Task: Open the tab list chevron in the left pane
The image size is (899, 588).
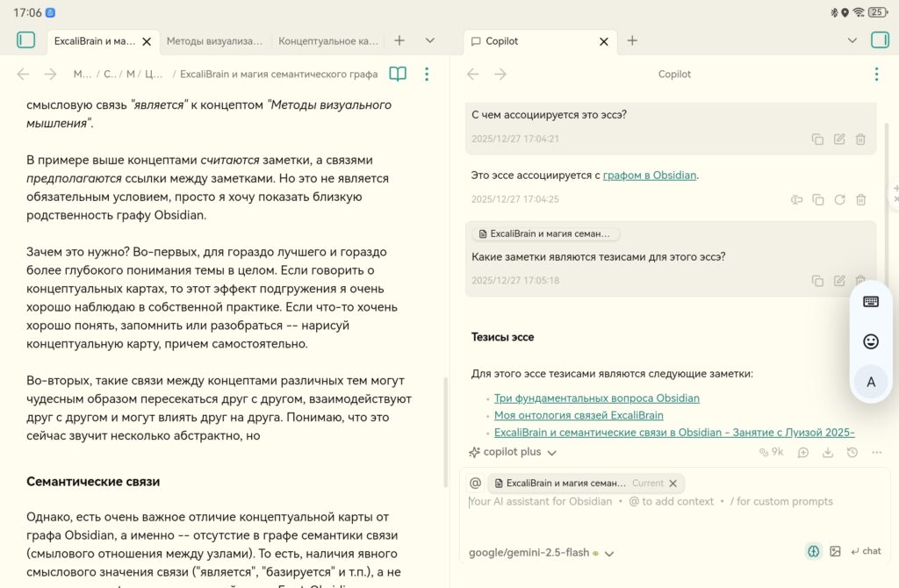Action: click(x=429, y=40)
